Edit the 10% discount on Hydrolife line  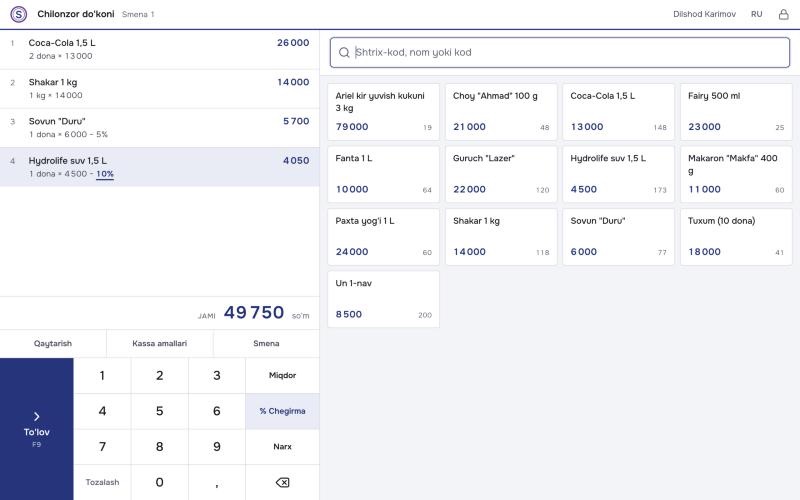[x=105, y=174]
